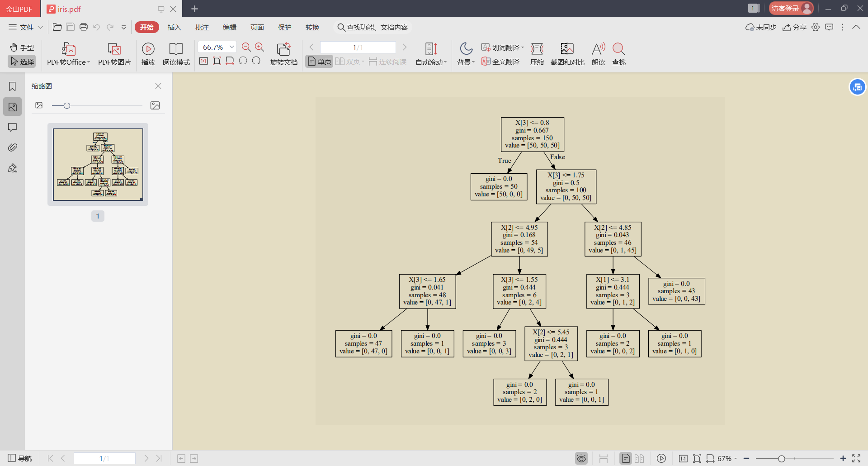This screenshot has height=466, width=868.
Task: Click PDF转图片 convert to image
Action: point(114,54)
